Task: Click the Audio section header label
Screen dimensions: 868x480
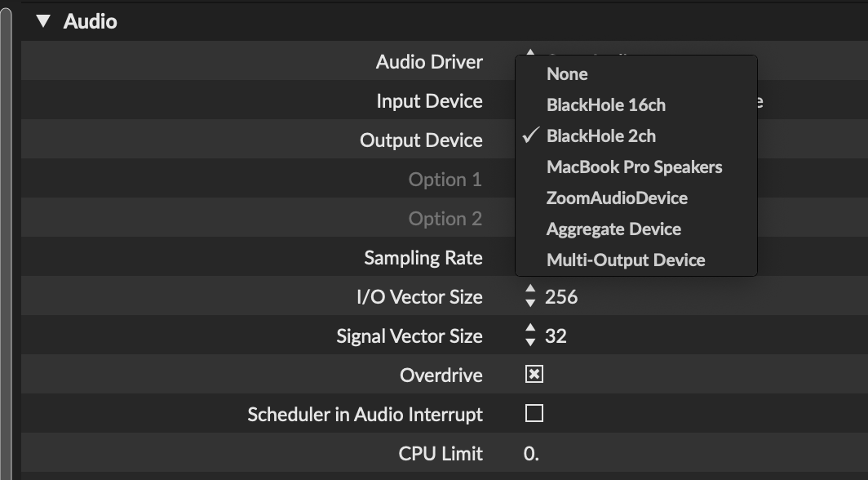Action: pyautogui.click(x=90, y=21)
